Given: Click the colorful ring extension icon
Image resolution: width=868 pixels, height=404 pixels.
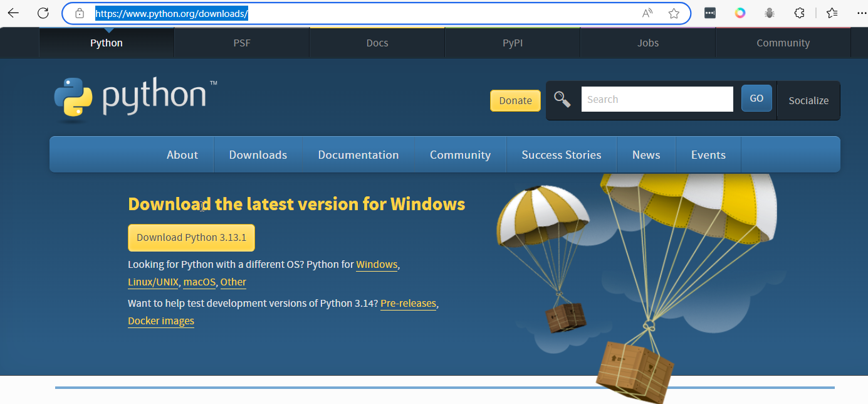Looking at the screenshot, I should [740, 13].
